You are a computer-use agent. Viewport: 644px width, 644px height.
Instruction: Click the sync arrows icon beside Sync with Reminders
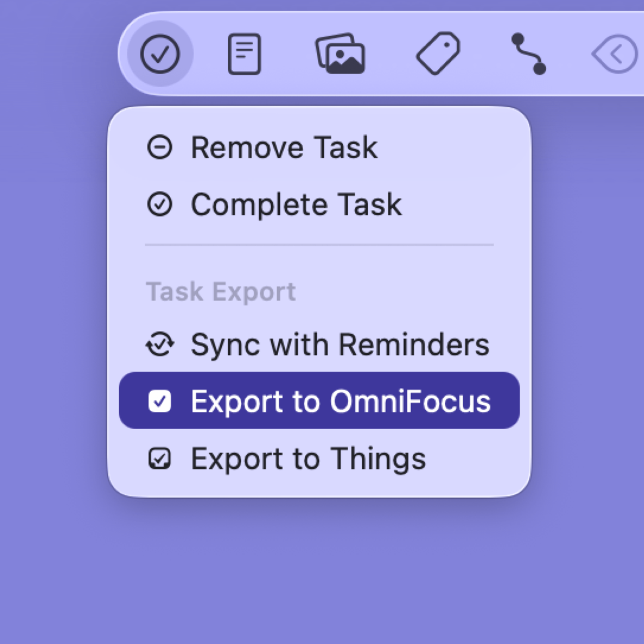161,344
